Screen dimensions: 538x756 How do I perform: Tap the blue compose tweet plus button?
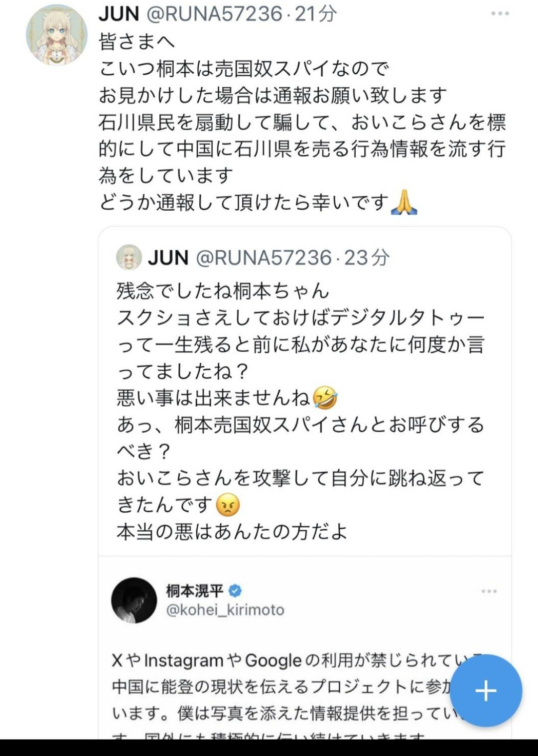(486, 691)
